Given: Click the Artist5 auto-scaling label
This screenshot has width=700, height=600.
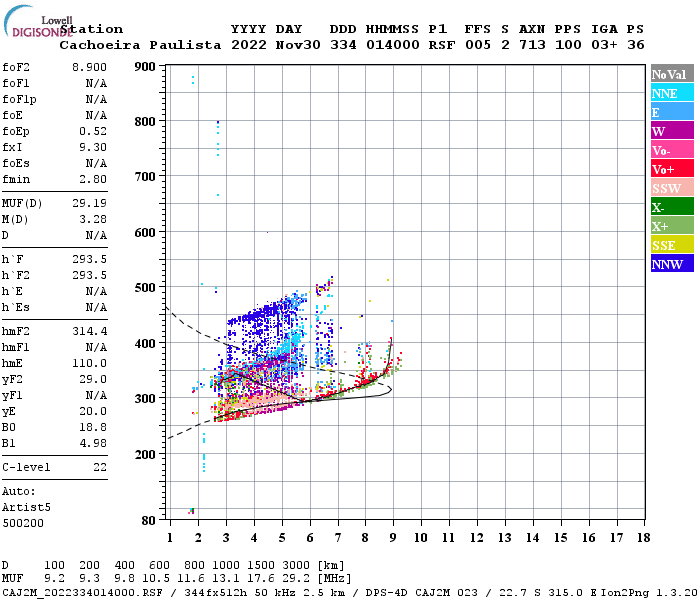Looking at the screenshot, I should click(26, 508).
